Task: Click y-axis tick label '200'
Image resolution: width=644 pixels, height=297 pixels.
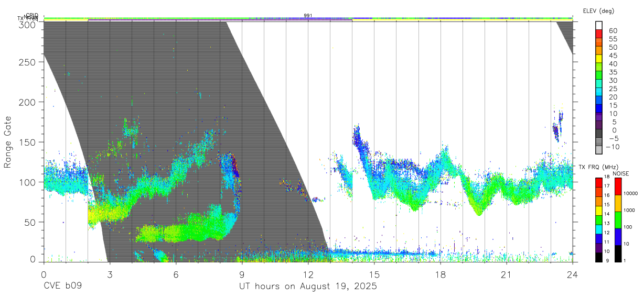Action: [27, 102]
